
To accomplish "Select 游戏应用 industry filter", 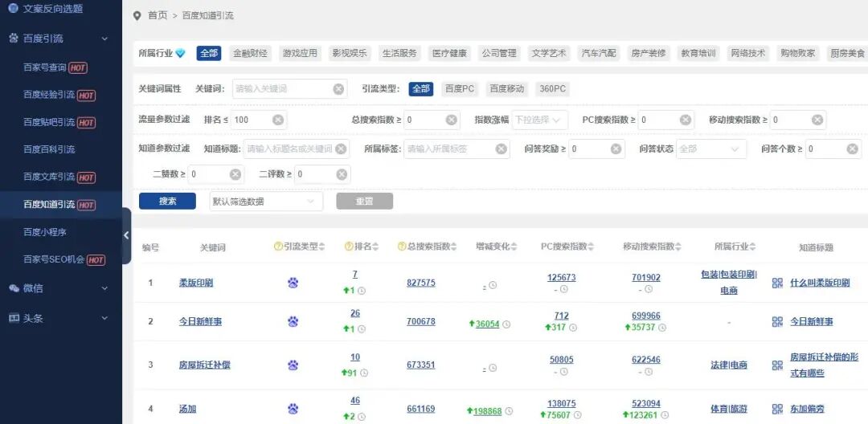I will [300, 53].
